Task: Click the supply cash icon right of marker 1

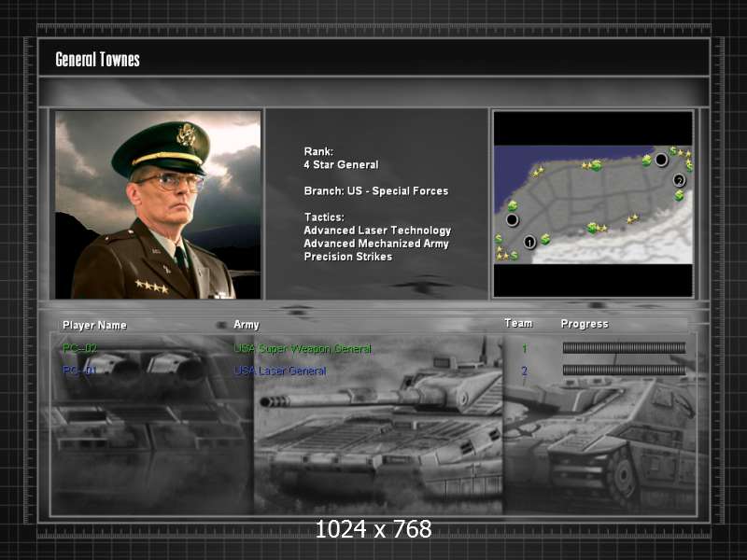Action: [545, 239]
